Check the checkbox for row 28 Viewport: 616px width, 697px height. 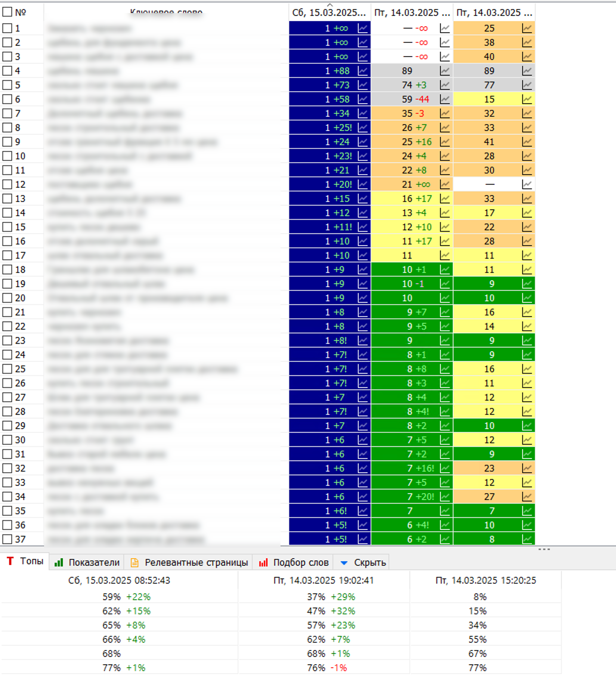7,412
